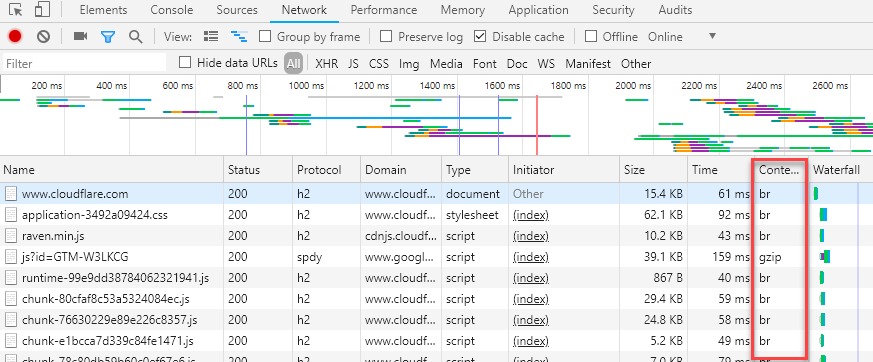873x362 pixels.
Task: Click file icon beside chunk-80cfaf8c53a5324084ec.js
Action: click(x=11, y=299)
